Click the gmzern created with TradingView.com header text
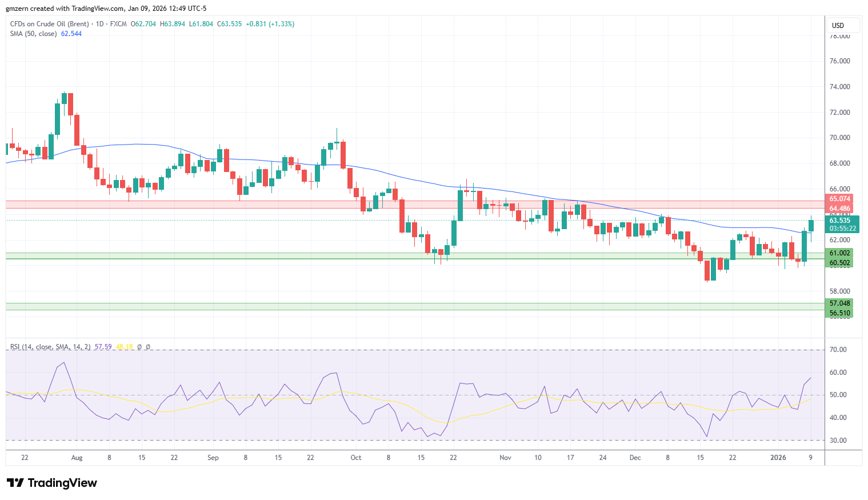The height and width of the screenshot is (500, 868). point(106,9)
